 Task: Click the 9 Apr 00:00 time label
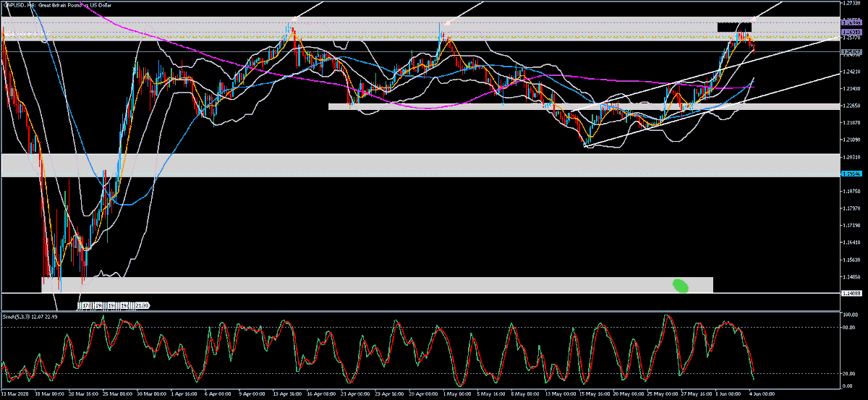[x=253, y=394]
